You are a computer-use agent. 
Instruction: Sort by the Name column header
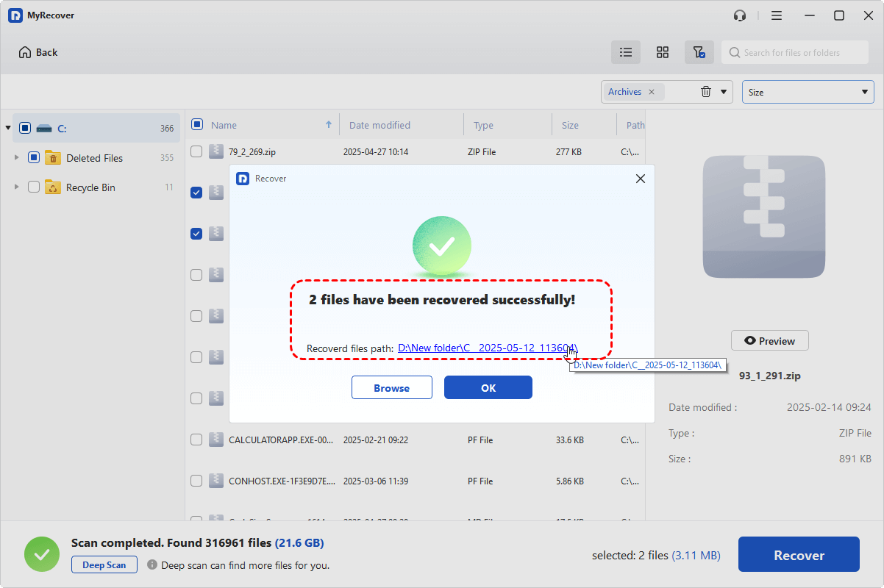(224, 125)
